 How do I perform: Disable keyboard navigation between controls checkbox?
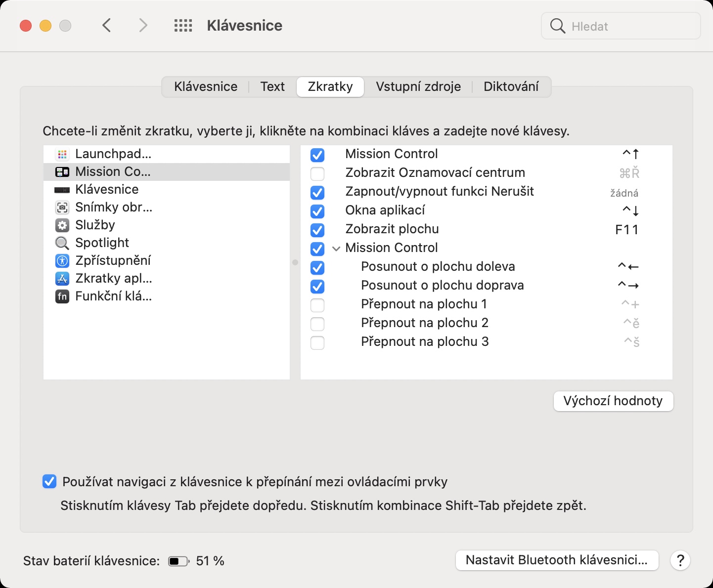pos(49,481)
